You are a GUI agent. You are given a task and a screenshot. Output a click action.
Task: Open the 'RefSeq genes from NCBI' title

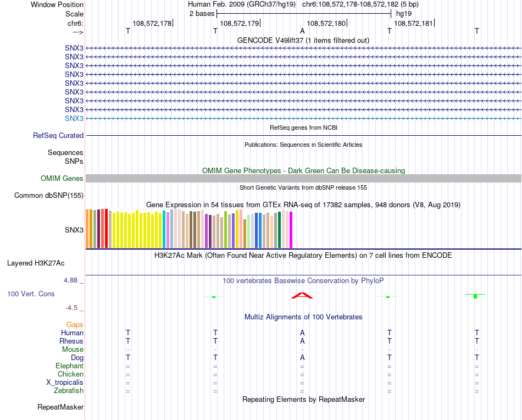303,128
